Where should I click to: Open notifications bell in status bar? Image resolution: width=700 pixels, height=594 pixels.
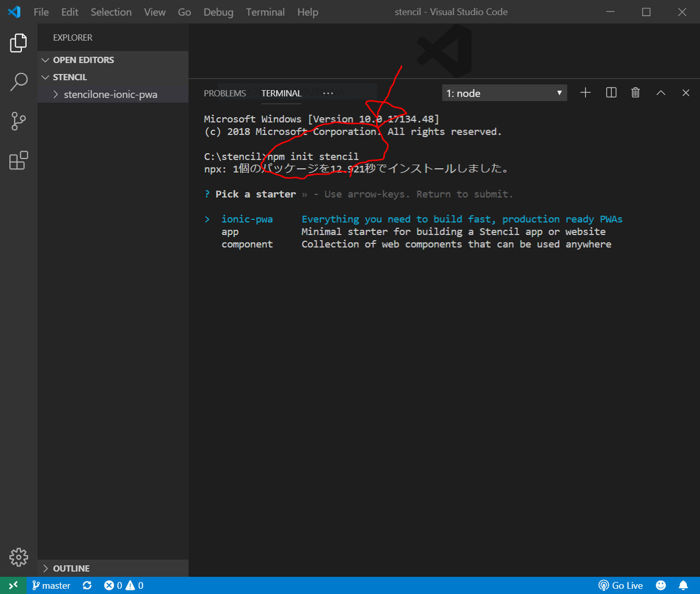683,585
